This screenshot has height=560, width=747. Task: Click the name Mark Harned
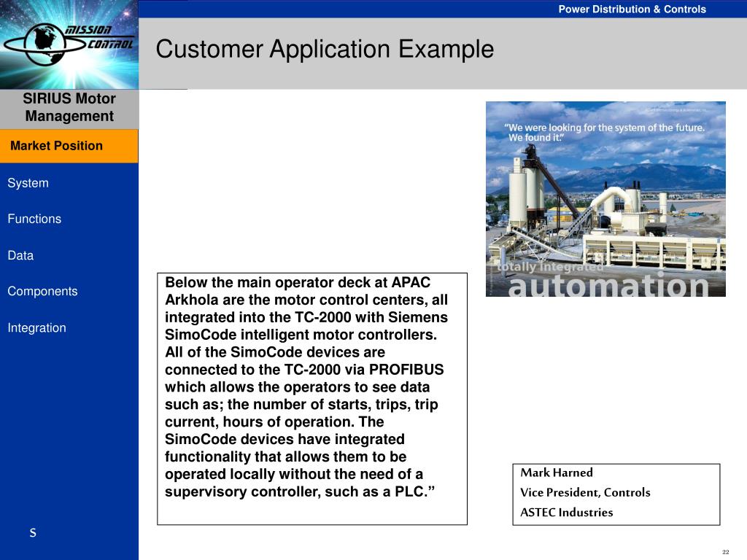pyautogui.click(x=557, y=472)
